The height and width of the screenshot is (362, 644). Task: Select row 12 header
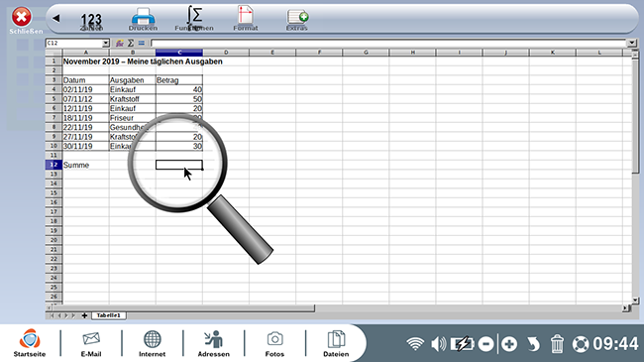click(x=54, y=165)
